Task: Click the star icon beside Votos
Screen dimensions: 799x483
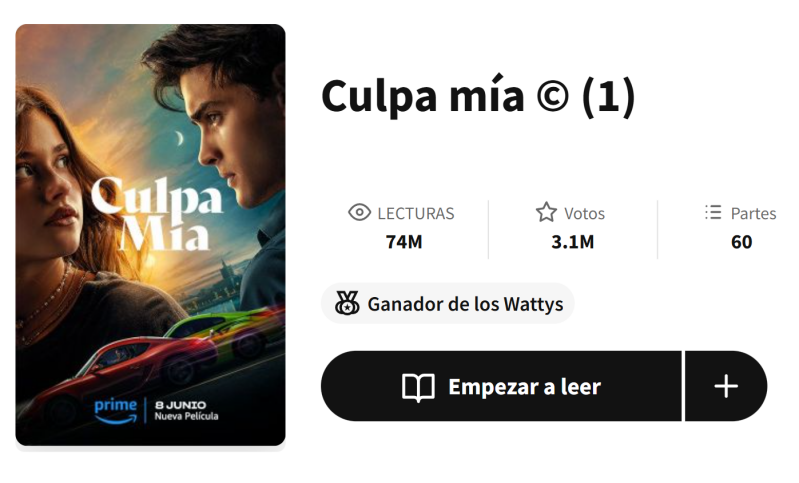Action: click(546, 212)
